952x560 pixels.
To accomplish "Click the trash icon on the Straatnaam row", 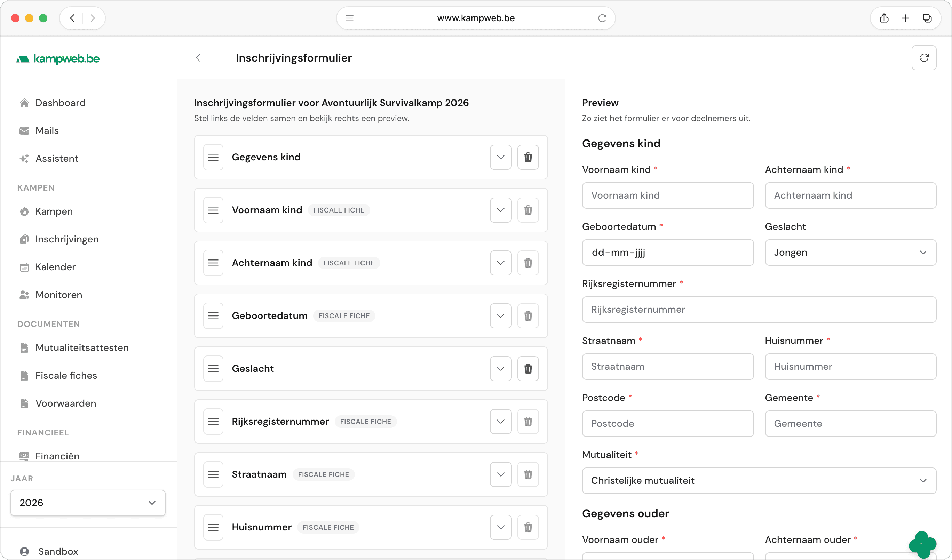I will (528, 474).
